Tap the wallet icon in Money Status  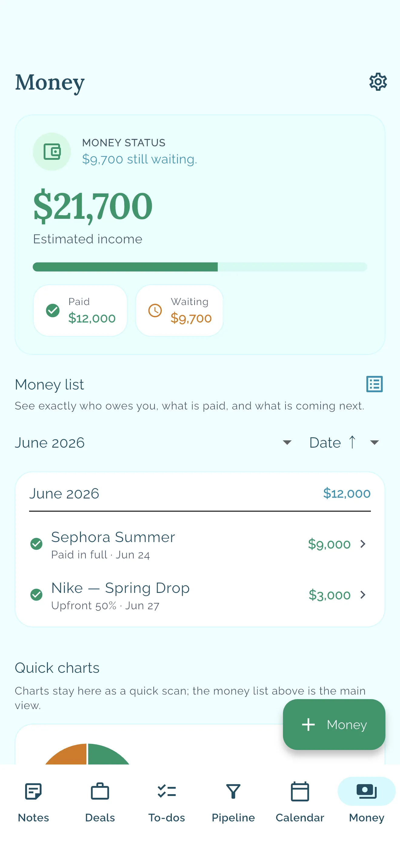tap(52, 152)
